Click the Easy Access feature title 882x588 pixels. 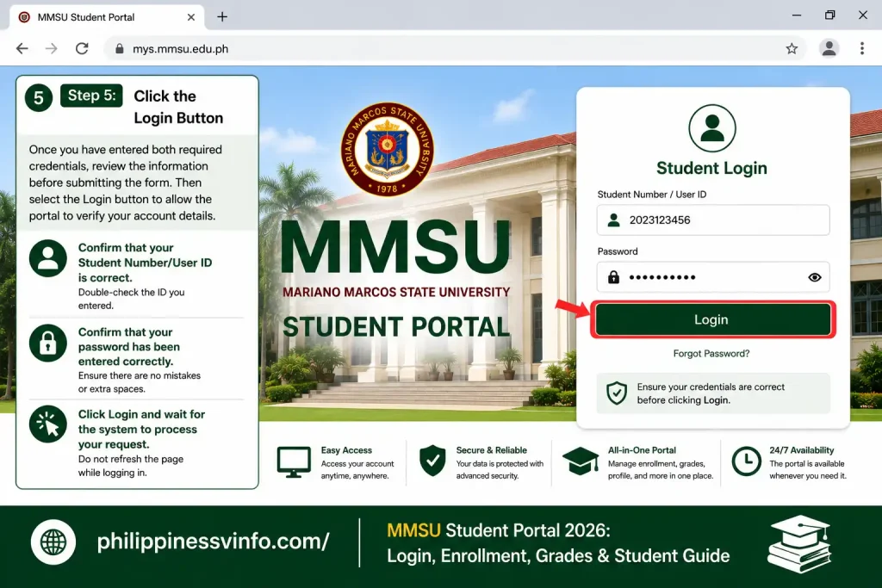click(346, 450)
